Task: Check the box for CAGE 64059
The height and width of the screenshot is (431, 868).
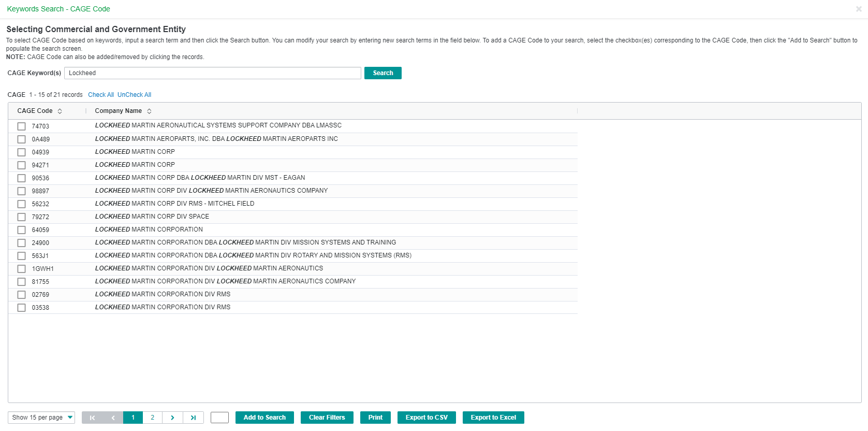Action: [21, 230]
